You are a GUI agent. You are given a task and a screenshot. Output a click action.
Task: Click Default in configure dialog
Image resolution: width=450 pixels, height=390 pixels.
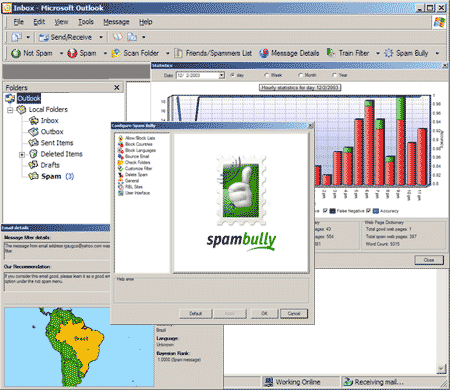pyautogui.click(x=196, y=313)
